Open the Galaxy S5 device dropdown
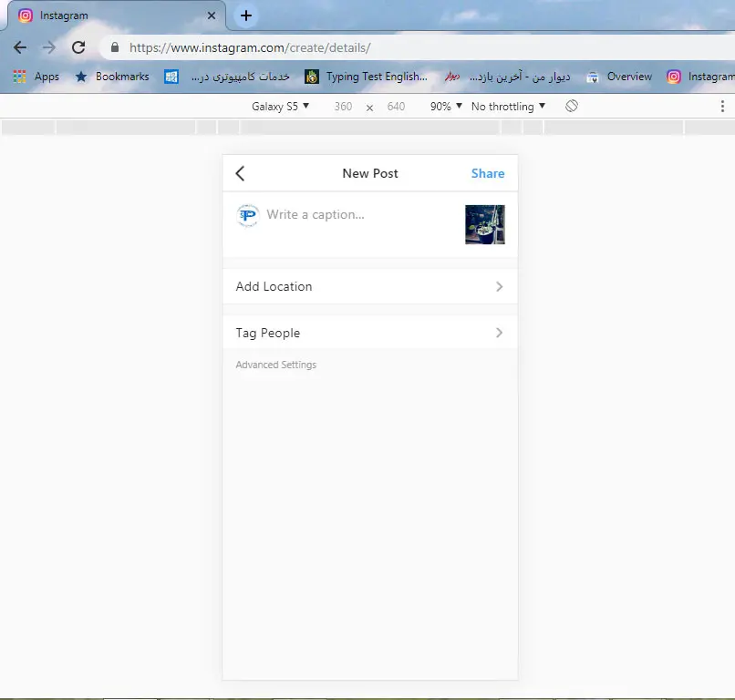Viewport: 735px width, 700px height. coord(280,107)
